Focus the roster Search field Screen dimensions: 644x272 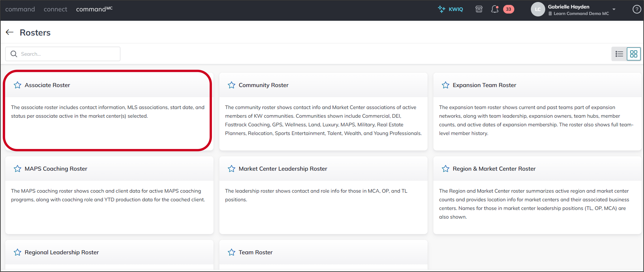click(63, 54)
